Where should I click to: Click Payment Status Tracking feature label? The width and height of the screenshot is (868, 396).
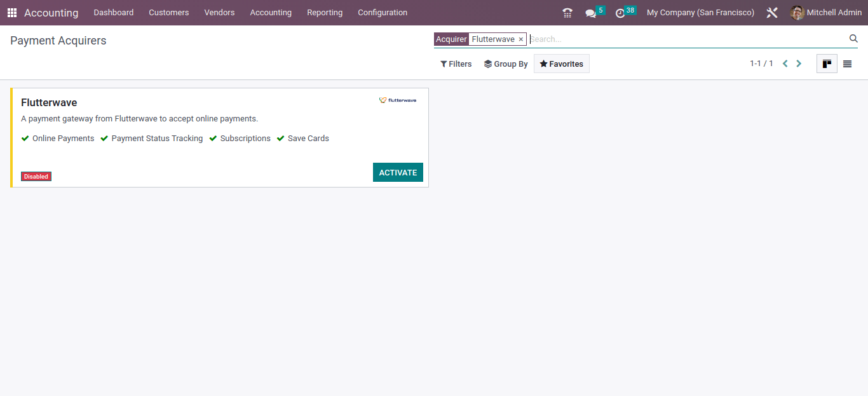point(157,139)
